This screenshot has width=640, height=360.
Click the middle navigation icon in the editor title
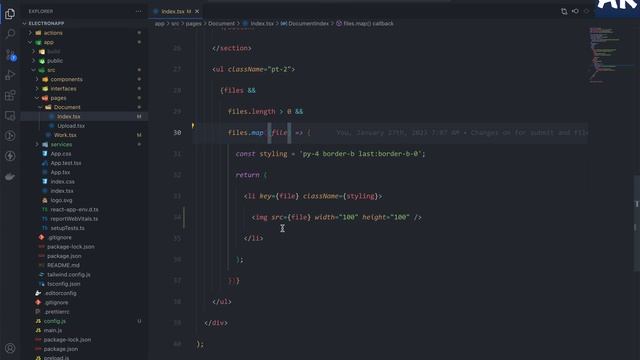coord(575,11)
